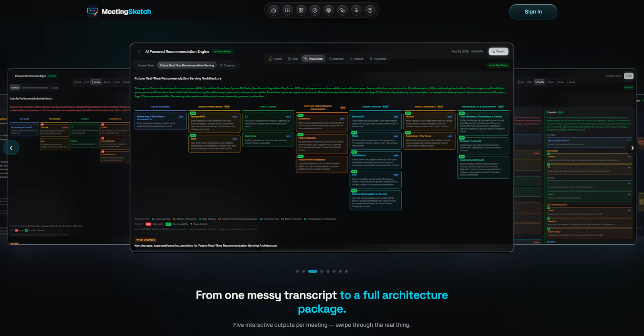Click the AI Visual Ready badge
The height and width of the screenshot is (336, 644).
223,52
